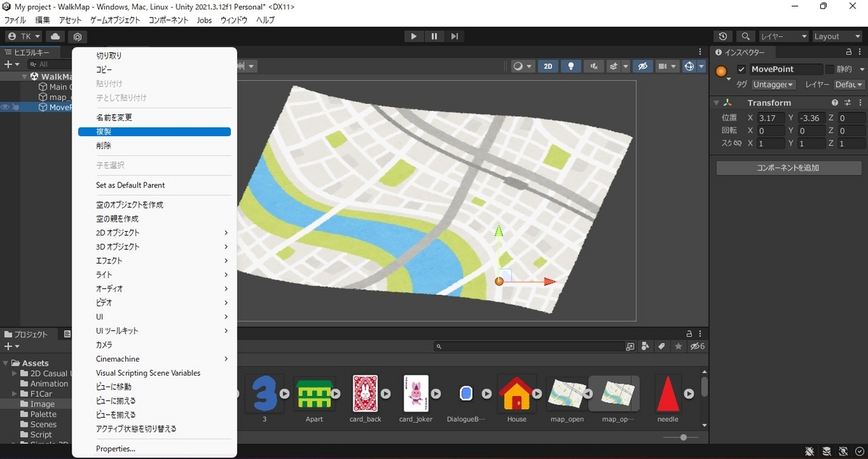Toggle hidden objects visibility eye button
Viewport: 868px width, 459px height.
tap(642, 66)
